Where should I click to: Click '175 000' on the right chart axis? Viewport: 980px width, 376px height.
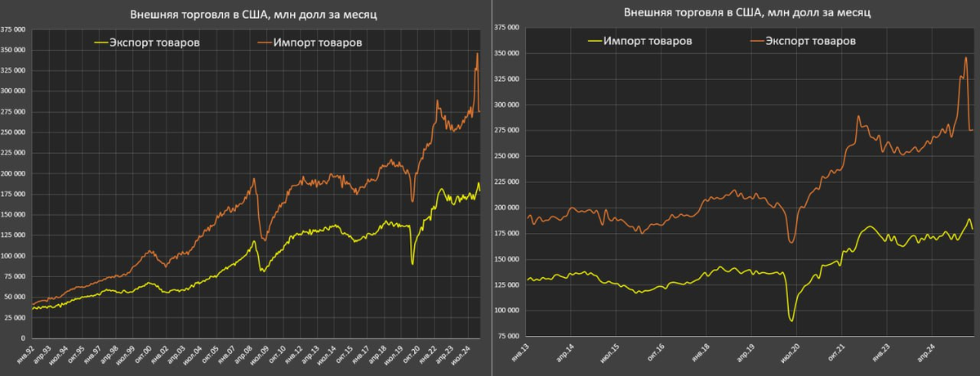(506, 233)
